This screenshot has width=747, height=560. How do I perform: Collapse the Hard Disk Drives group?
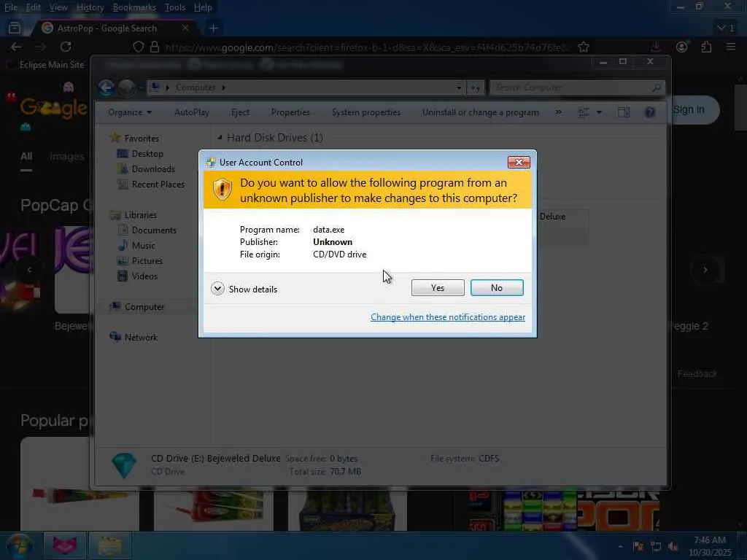220,138
